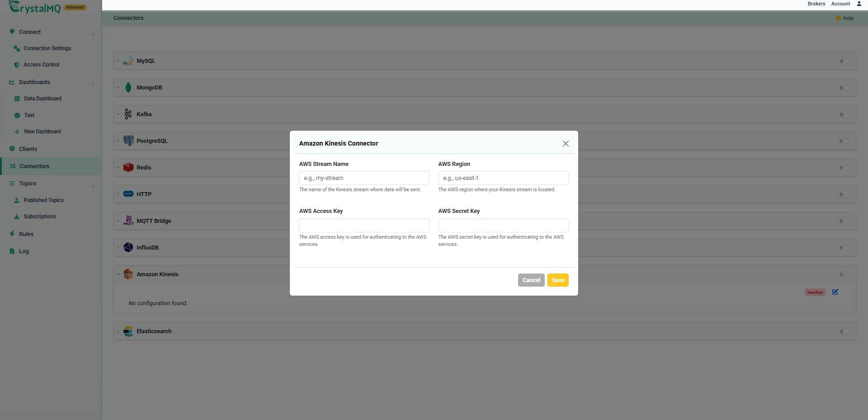The image size is (868, 420).
Task: Toggle the MQTT Bridge connector switch
Action: 844,221
